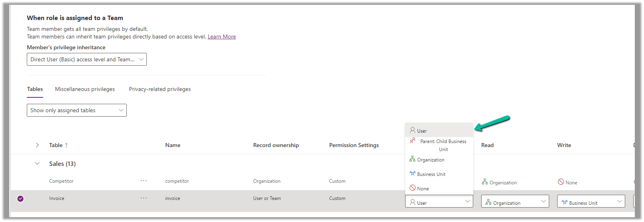Choose Organization from the access level list

(x=430, y=160)
